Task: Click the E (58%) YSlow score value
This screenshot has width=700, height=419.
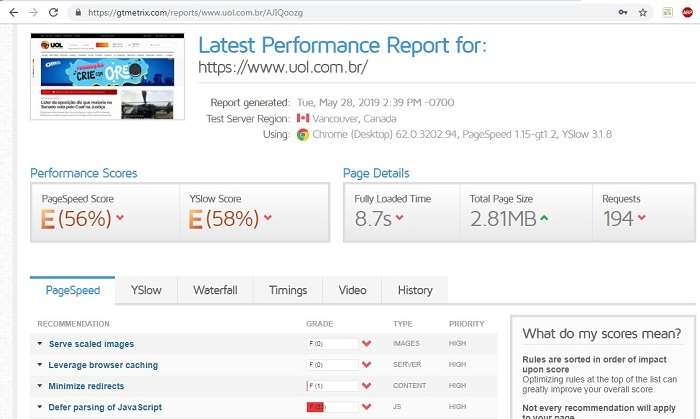Action: pos(224,219)
